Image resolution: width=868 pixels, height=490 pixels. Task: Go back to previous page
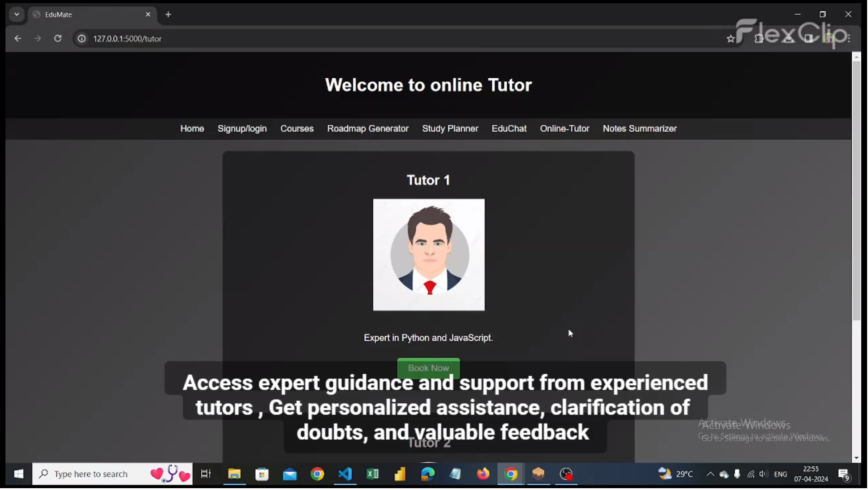click(18, 39)
